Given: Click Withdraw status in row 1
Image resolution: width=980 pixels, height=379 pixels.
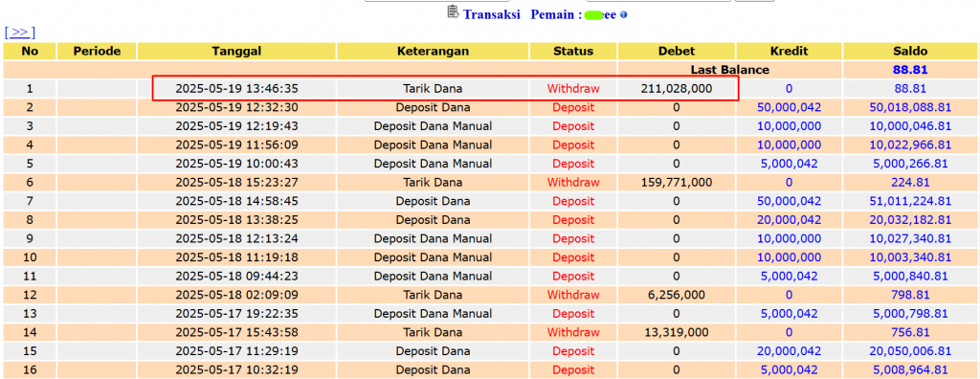Looking at the screenshot, I should [x=573, y=89].
